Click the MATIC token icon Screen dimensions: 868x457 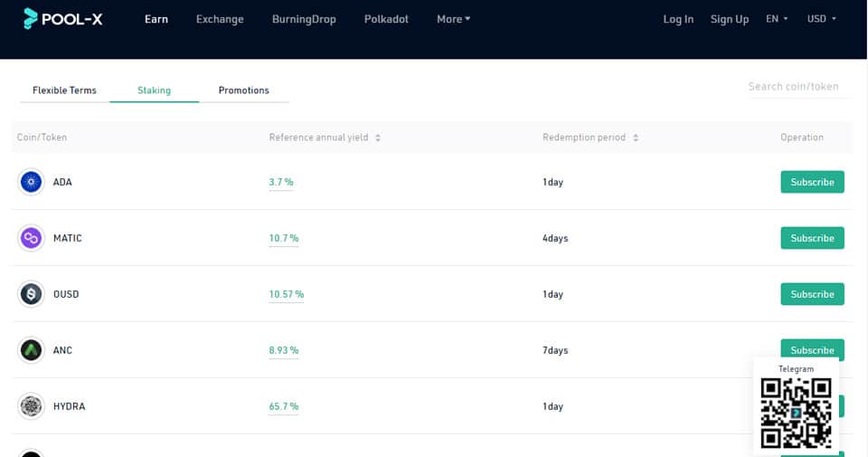tap(32, 238)
